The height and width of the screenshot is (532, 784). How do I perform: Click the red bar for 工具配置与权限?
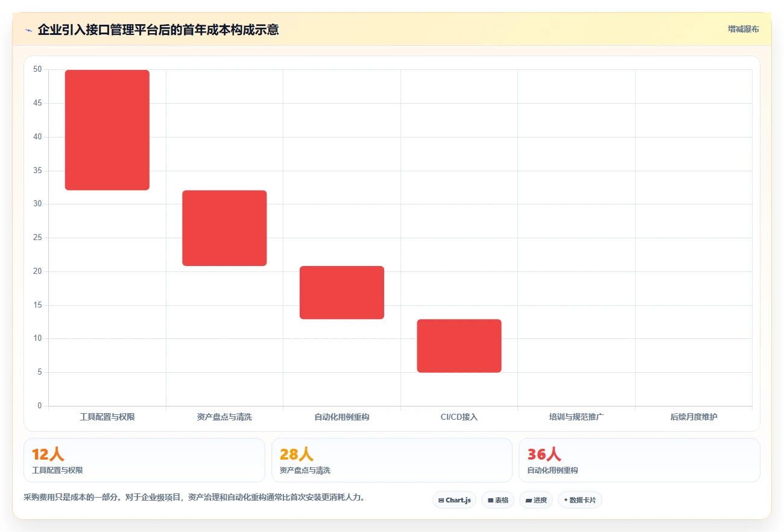pyautogui.click(x=107, y=130)
